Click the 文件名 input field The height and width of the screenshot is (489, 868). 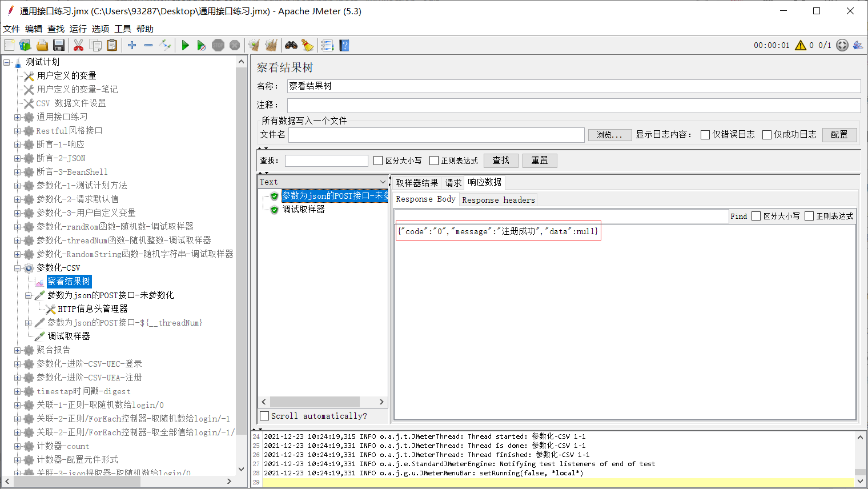(436, 135)
